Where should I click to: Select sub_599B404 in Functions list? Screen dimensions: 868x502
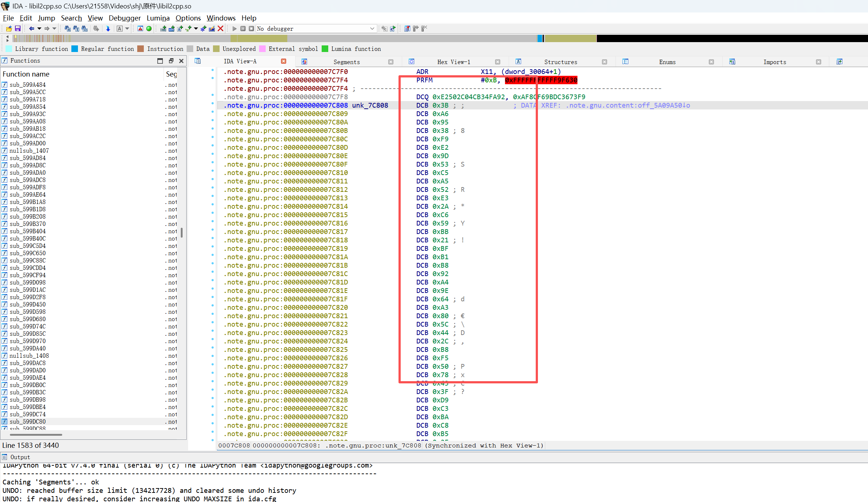coord(27,231)
